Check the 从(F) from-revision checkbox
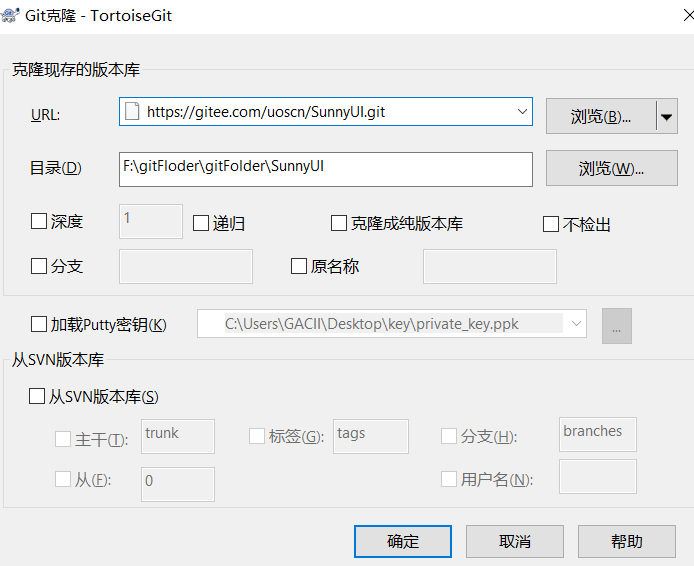The height and width of the screenshot is (566, 694). coord(63,479)
